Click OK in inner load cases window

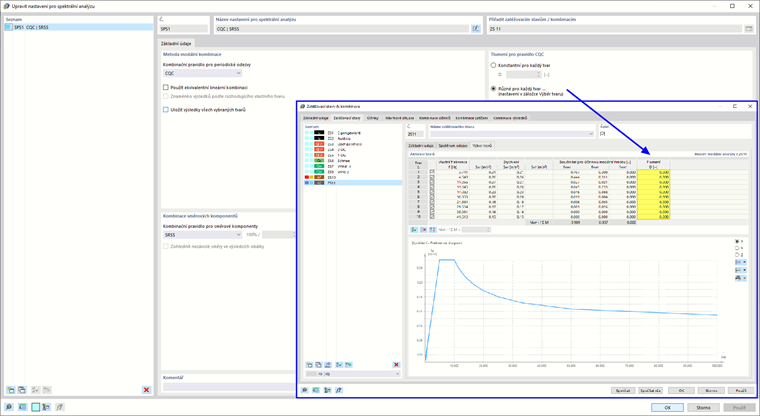(x=681, y=390)
